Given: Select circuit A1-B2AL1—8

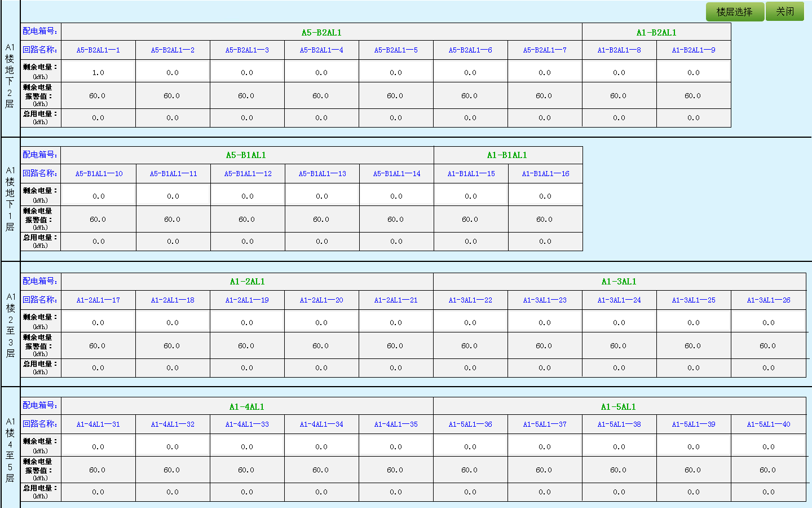Looking at the screenshot, I should point(619,50).
